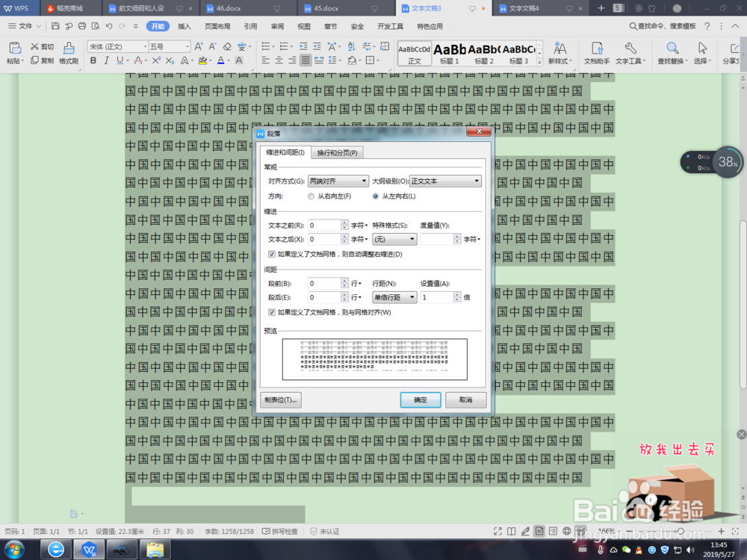Switch to the 页面布局 ribbon tab
This screenshot has height=560, width=747.
click(217, 26)
